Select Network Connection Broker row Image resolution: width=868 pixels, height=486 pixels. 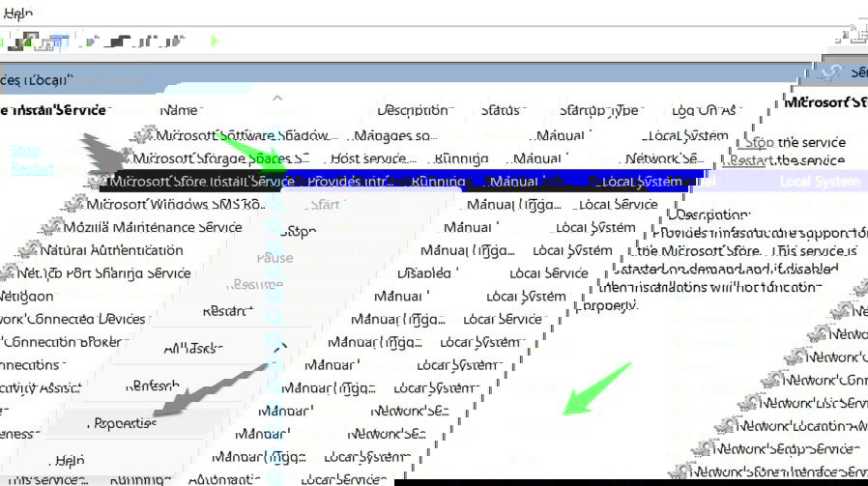(260, 342)
